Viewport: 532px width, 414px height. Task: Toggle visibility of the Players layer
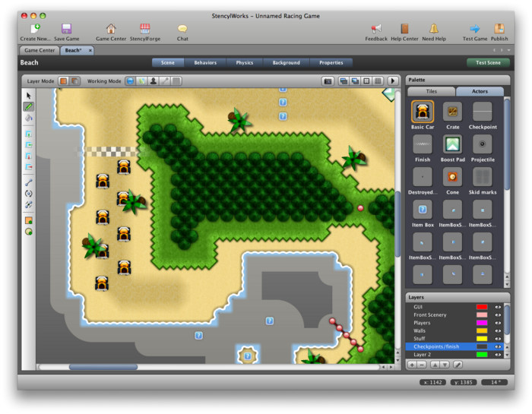(x=498, y=323)
